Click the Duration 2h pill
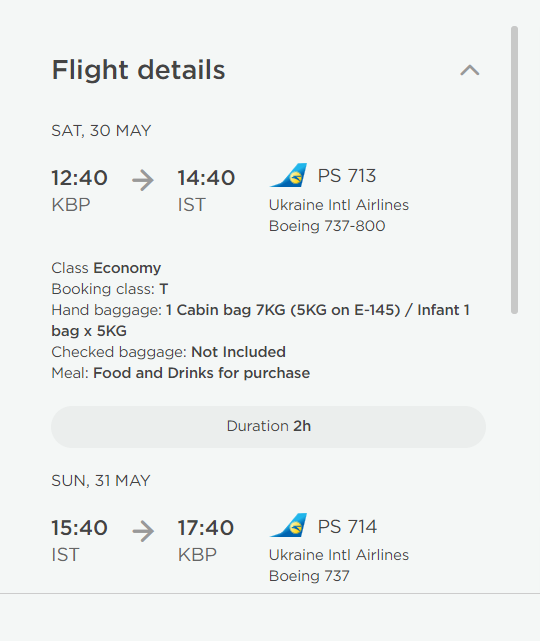This screenshot has height=641, width=540. pyautogui.click(x=269, y=426)
